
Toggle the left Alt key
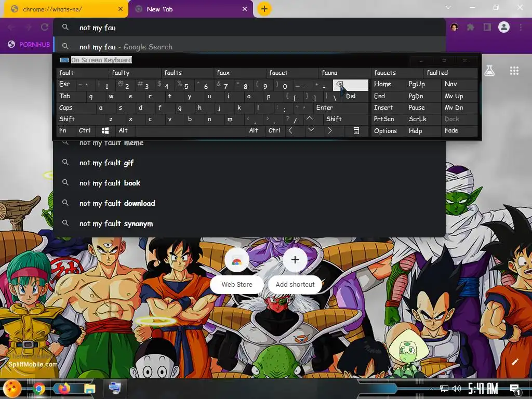click(x=125, y=130)
